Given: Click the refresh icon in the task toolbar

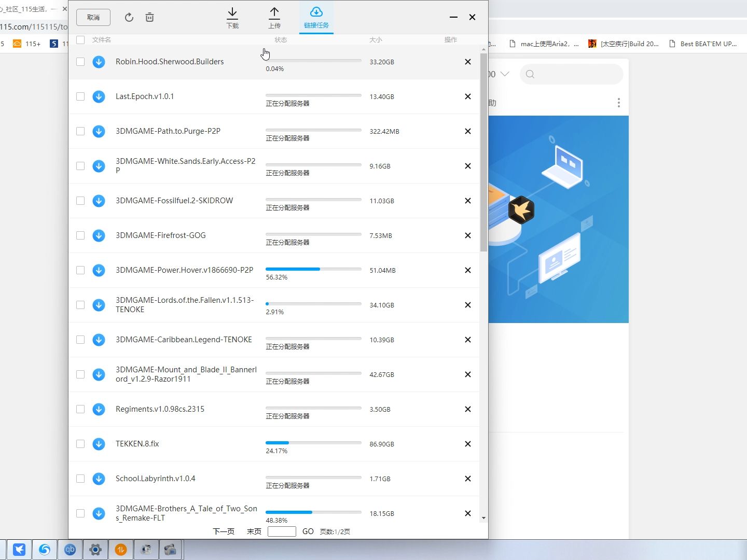Looking at the screenshot, I should click(x=129, y=17).
